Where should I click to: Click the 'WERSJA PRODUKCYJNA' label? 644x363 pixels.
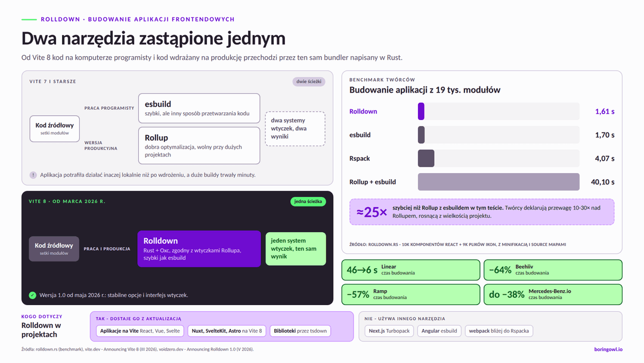click(x=101, y=146)
